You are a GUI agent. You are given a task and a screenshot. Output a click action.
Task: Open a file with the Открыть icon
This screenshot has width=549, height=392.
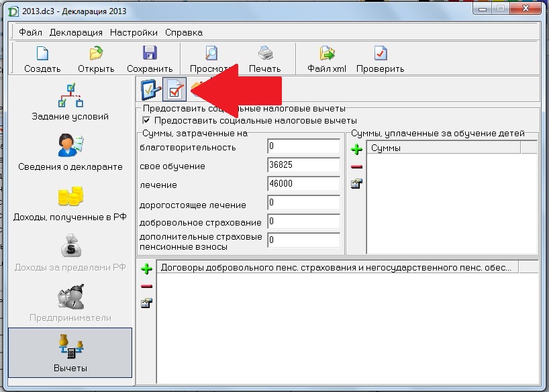[96, 54]
